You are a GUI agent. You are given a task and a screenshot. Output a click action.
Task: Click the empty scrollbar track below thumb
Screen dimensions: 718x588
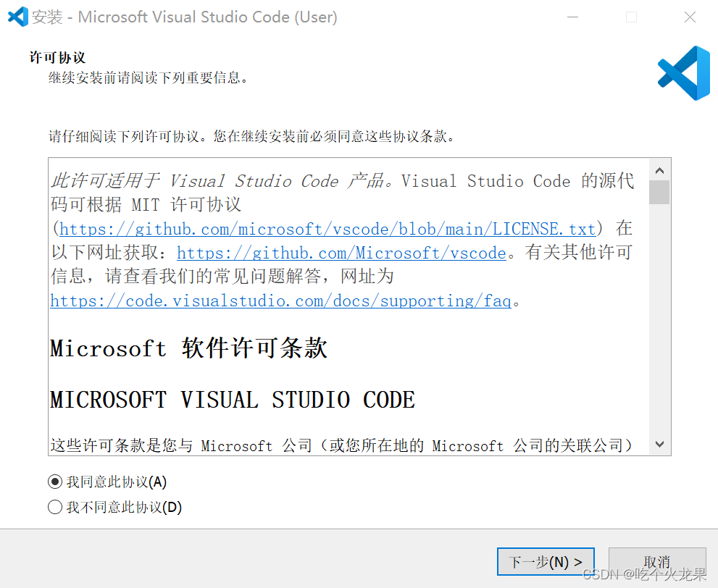(x=659, y=319)
